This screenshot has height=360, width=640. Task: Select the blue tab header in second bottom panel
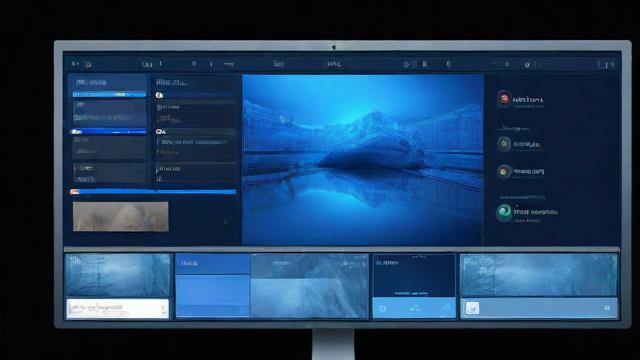[x=213, y=264]
